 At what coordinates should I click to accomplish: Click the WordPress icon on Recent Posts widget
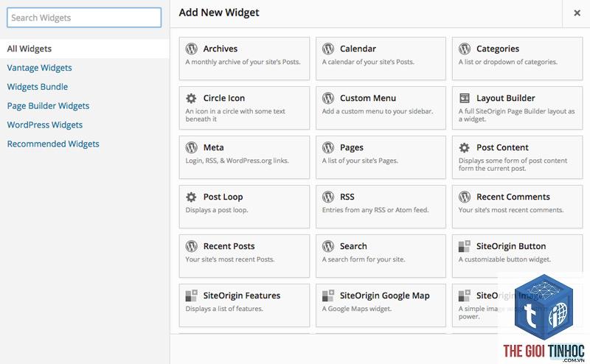[192, 246]
